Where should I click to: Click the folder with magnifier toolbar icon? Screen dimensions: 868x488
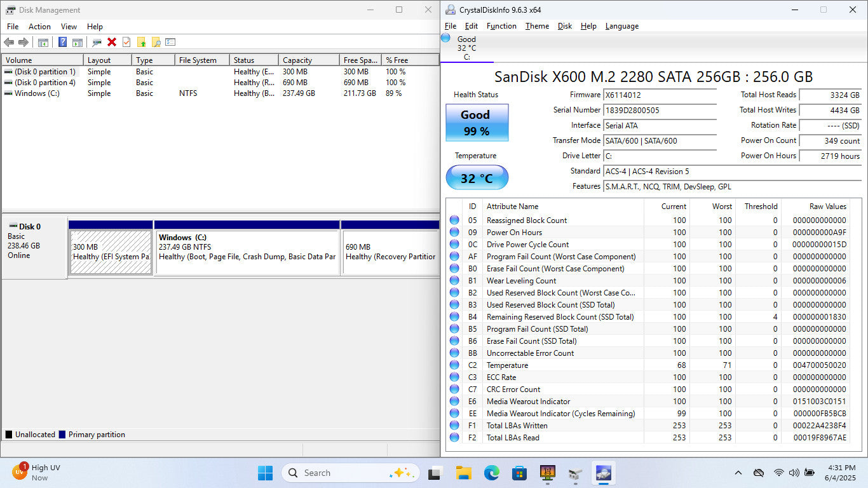click(156, 42)
